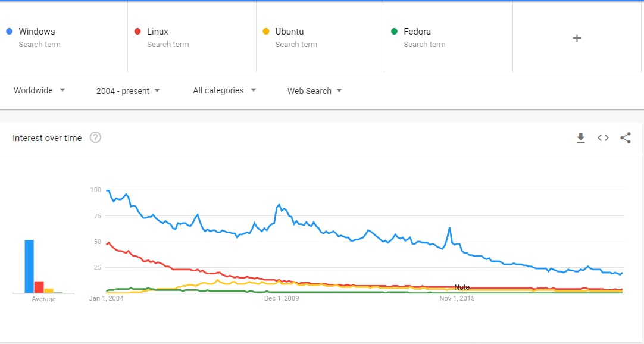Expand the Web Search type dropdown
The height and width of the screenshot is (344, 644).
click(x=314, y=91)
